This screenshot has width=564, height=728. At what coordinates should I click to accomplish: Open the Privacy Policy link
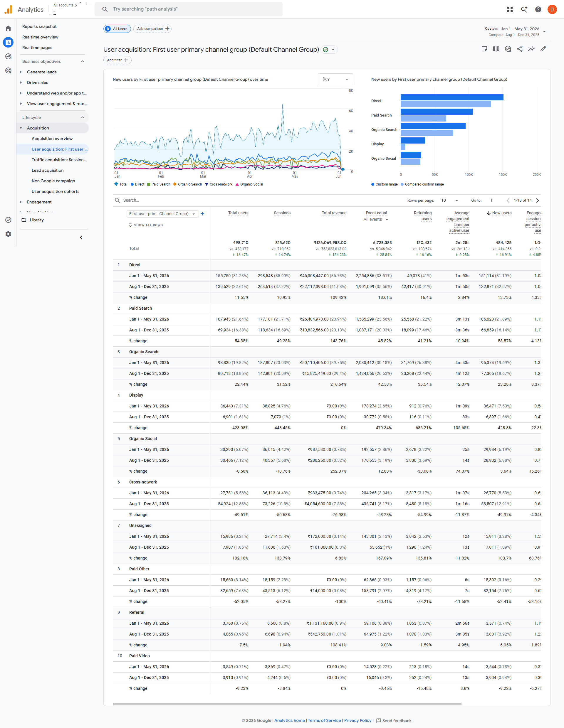[x=357, y=720]
